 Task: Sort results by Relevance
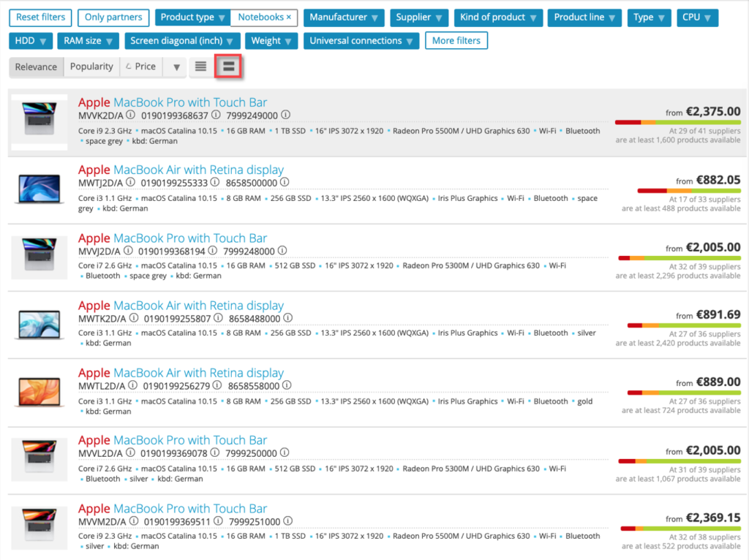pos(36,67)
